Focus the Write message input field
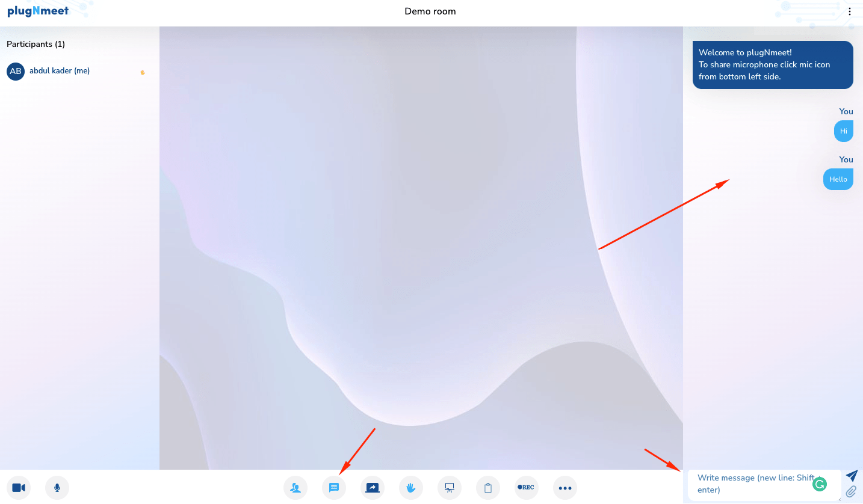The height and width of the screenshot is (504, 863). 764,485
